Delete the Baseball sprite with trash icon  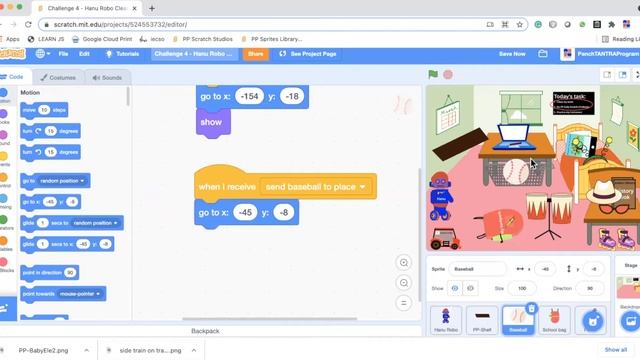pyautogui.click(x=531, y=309)
